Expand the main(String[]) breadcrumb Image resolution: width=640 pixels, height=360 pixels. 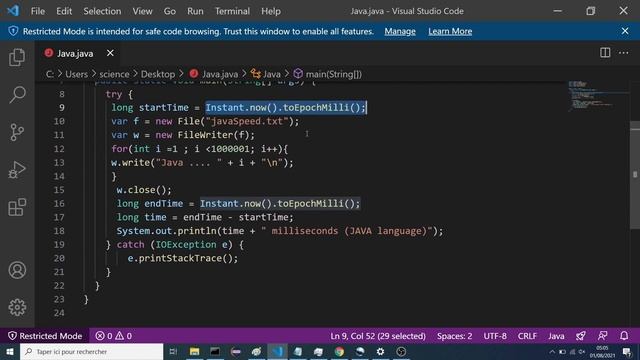tap(328, 74)
